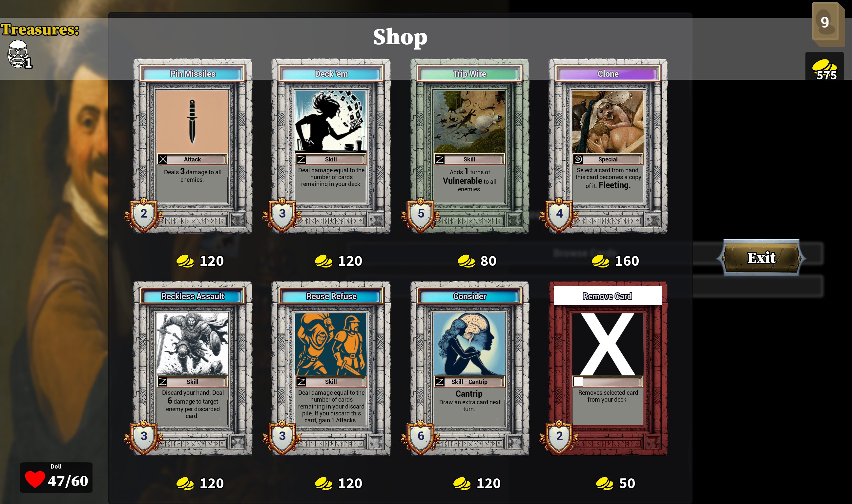Select the Reckless Assault card

coord(193,368)
